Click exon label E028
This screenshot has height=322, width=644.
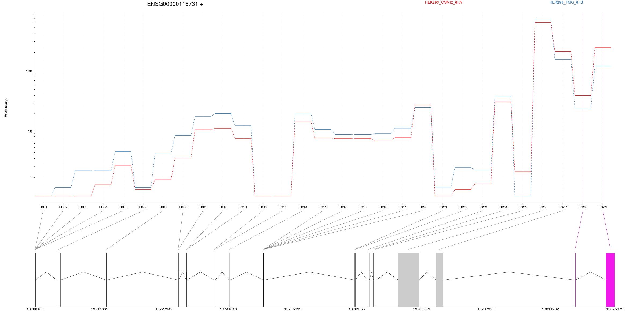tap(583, 207)
